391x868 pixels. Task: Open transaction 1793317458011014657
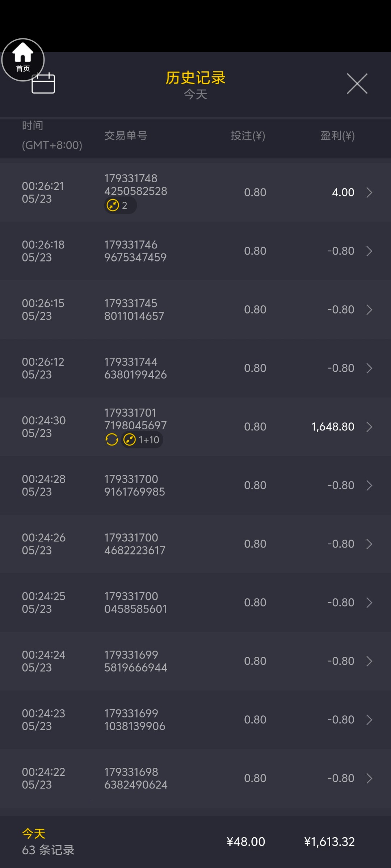[x=134, y=310]
